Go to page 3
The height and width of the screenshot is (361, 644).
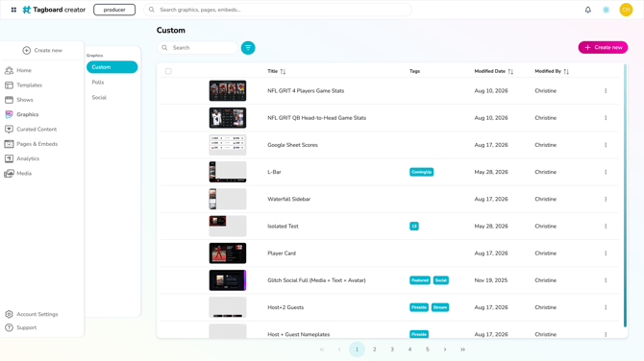point(392,349)
